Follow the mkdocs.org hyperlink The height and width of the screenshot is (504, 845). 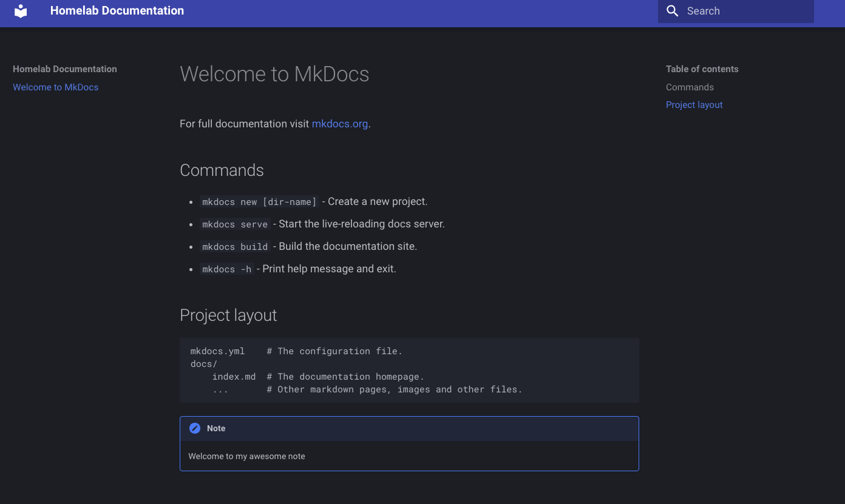click(339, 124)
